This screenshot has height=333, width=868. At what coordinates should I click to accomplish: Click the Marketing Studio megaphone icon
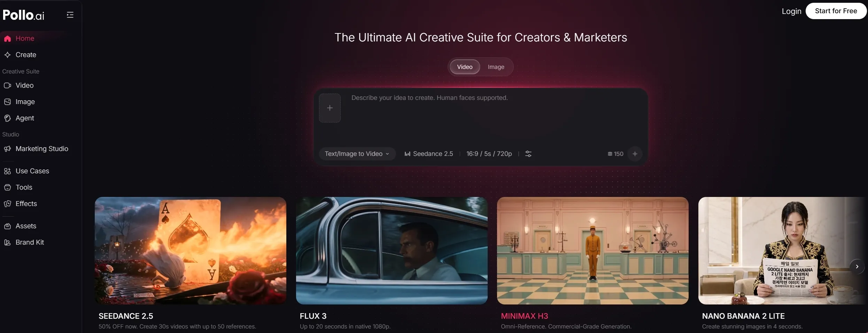[x=7, y=149]
